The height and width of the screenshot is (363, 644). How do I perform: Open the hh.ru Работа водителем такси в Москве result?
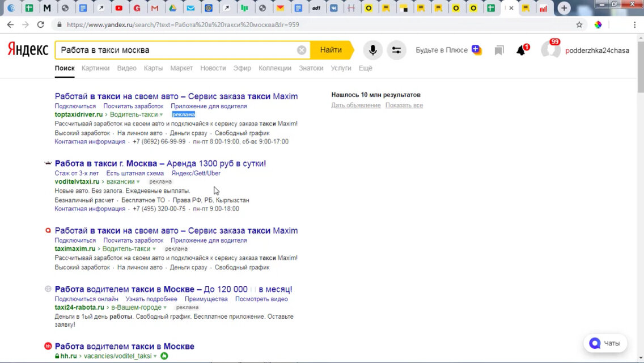(125, 346)
